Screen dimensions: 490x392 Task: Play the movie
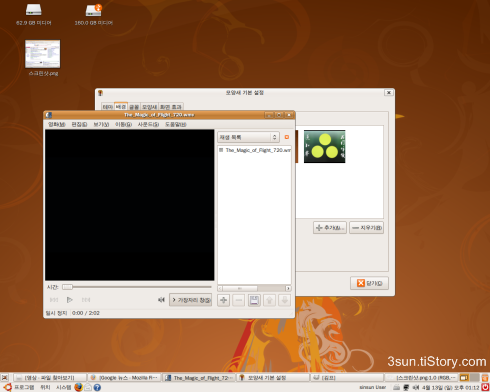pyautogui.click(x=70, y=300)
